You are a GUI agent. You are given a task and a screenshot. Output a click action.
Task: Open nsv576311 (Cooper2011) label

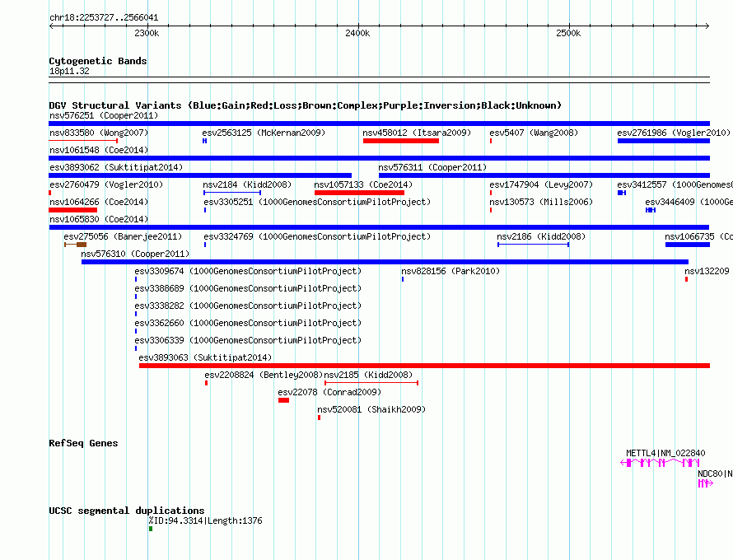pyautogui.click(x=432, y=167)
